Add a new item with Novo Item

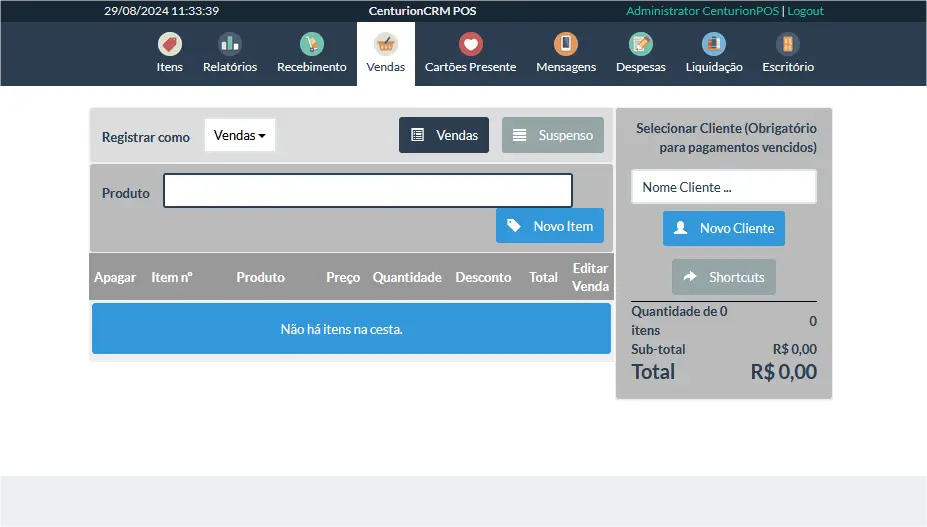point(550,226)
